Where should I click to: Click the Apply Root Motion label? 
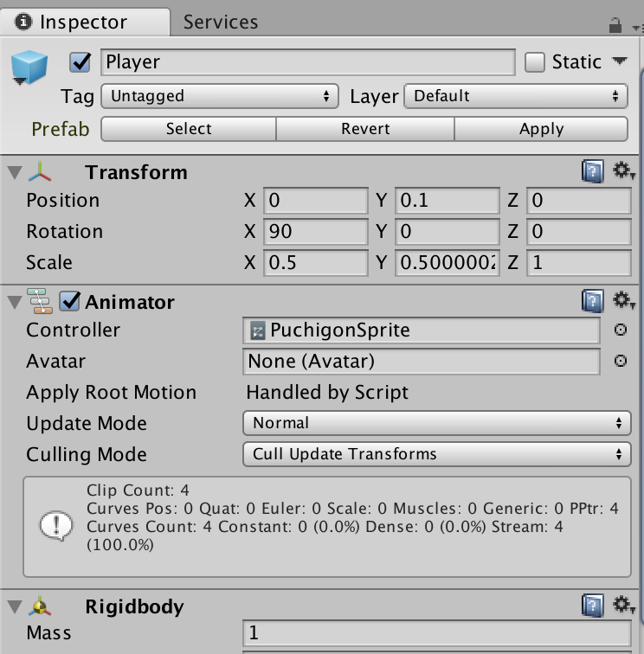111,393
